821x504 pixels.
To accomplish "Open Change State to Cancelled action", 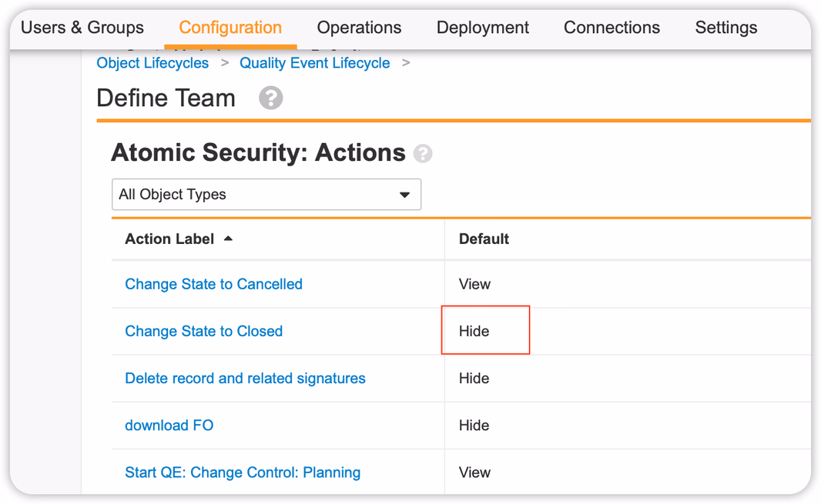I will coord(213,284).
